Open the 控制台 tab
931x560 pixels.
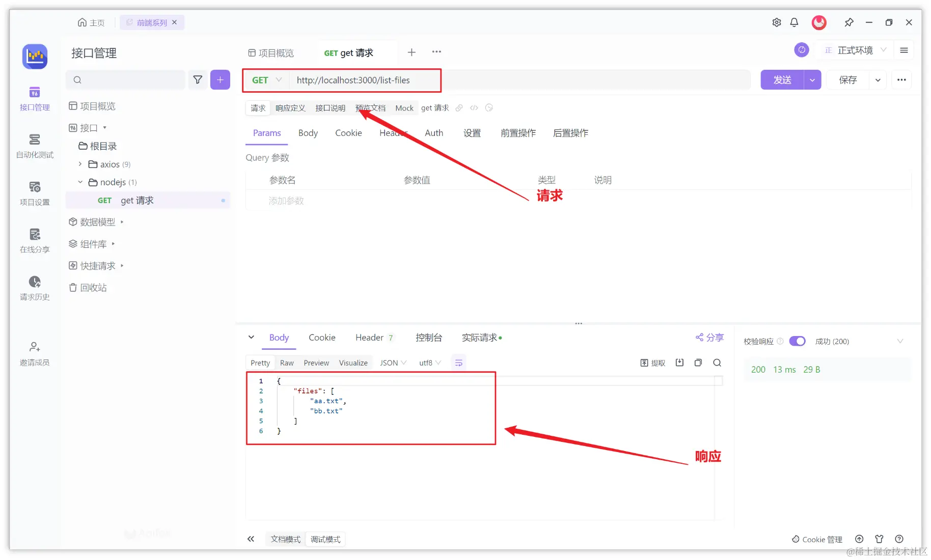coord(429,338)
